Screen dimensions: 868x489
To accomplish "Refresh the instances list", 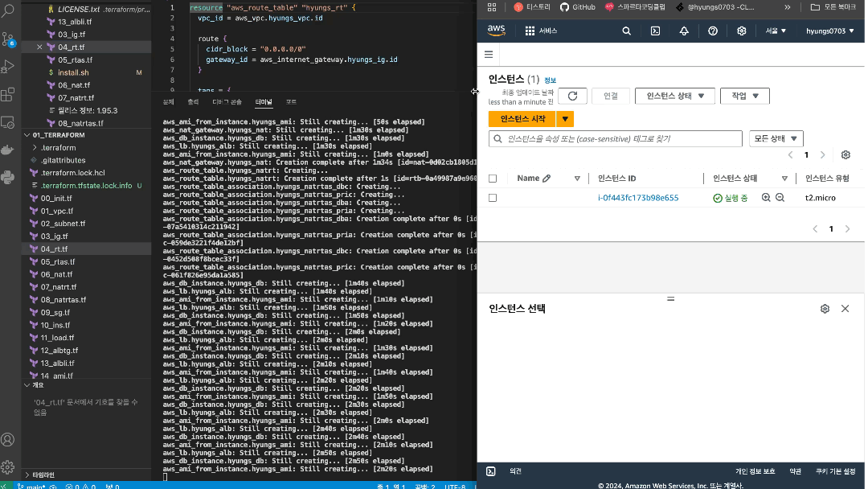I will [572, 96].
